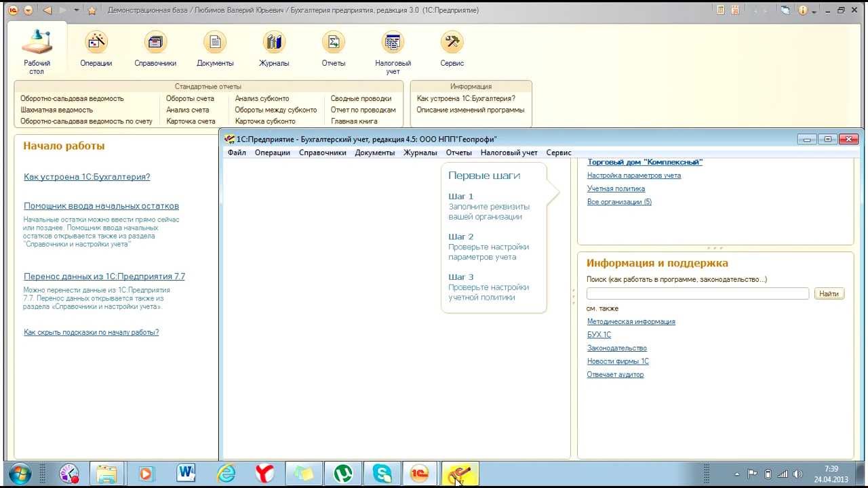Click Шаг 1 in Первые шаги
The height and width of the screenshot is (488, 868).
[461, 197]
